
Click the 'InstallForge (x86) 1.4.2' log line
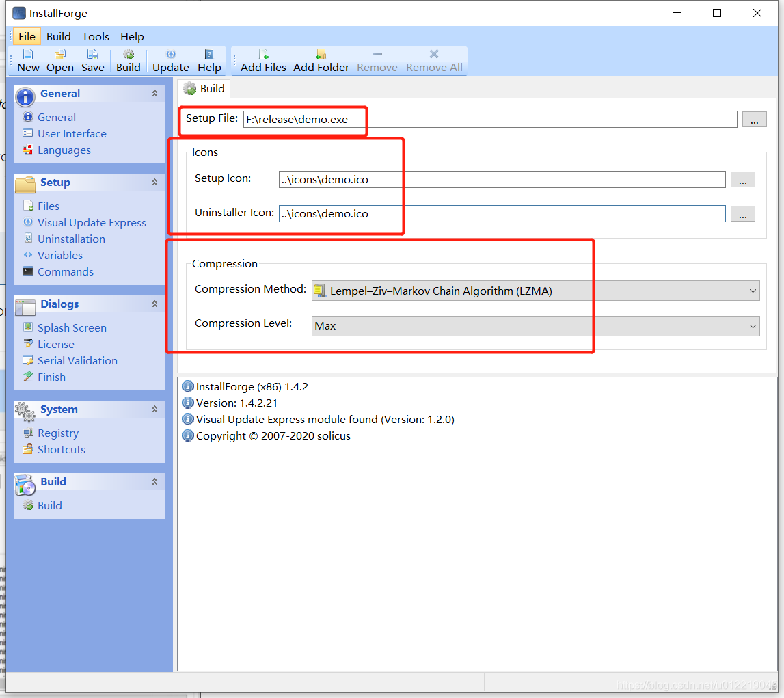click(x=252, y=386)
